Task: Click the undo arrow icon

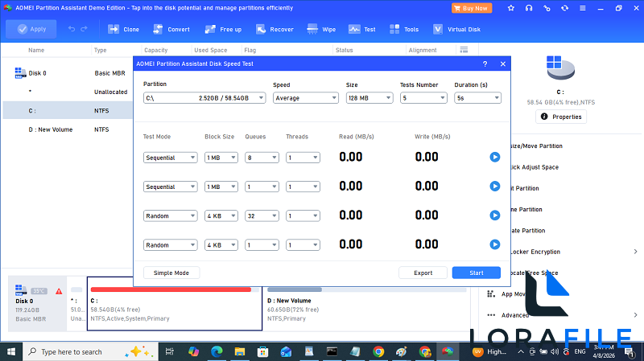Action: click(x=72, y=29)
